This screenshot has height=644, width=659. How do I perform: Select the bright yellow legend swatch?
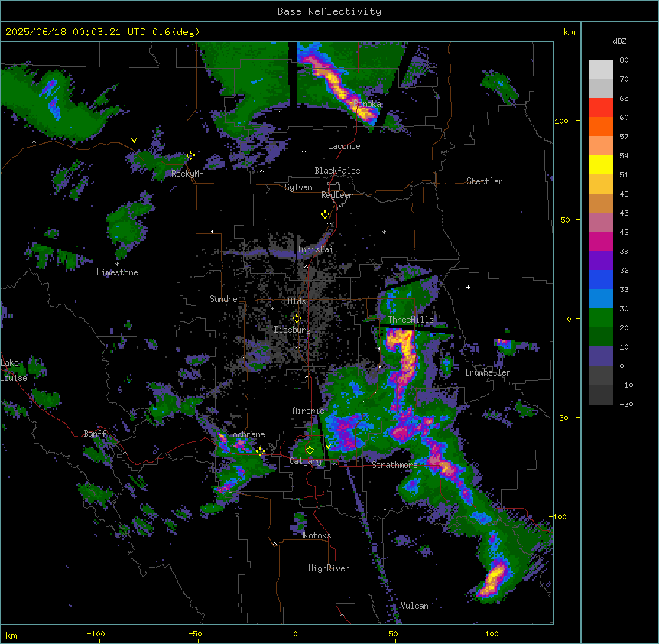[x=601, y=164]
